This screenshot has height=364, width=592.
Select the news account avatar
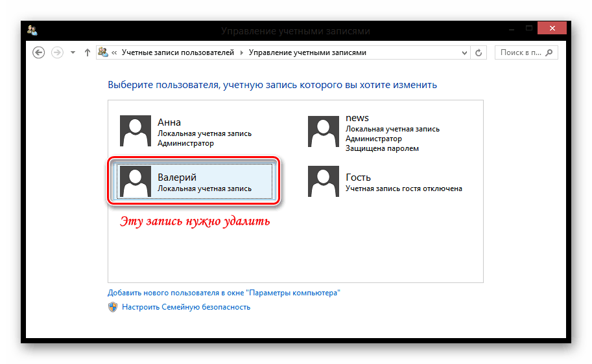click(323, 131)
